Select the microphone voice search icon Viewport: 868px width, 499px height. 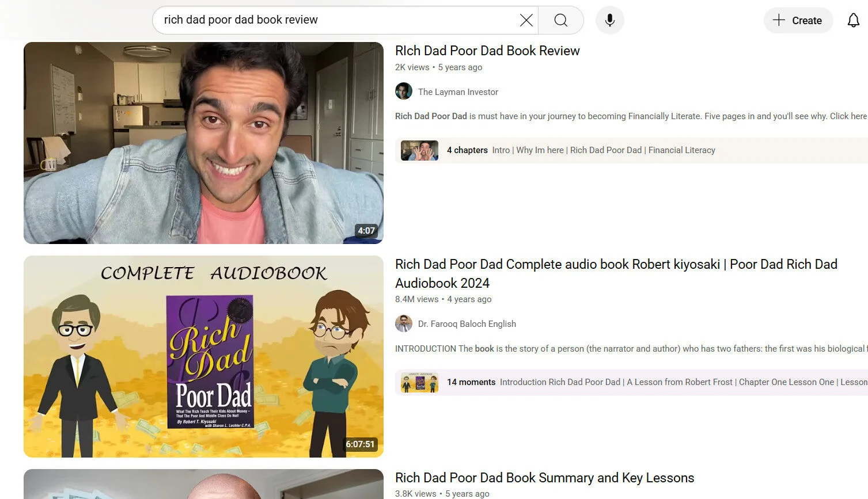pos(609,20)
